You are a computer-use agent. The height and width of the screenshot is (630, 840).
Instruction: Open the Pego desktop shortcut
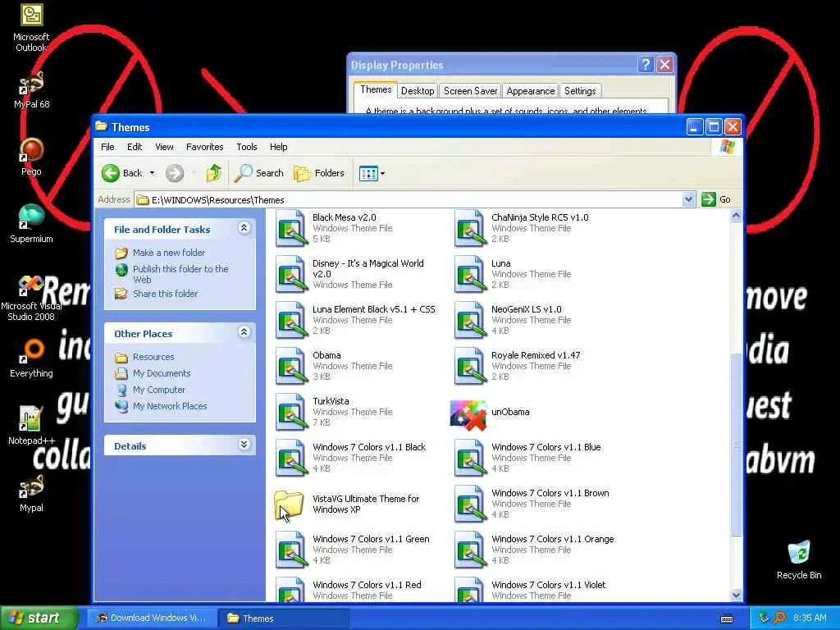(31, 157)
